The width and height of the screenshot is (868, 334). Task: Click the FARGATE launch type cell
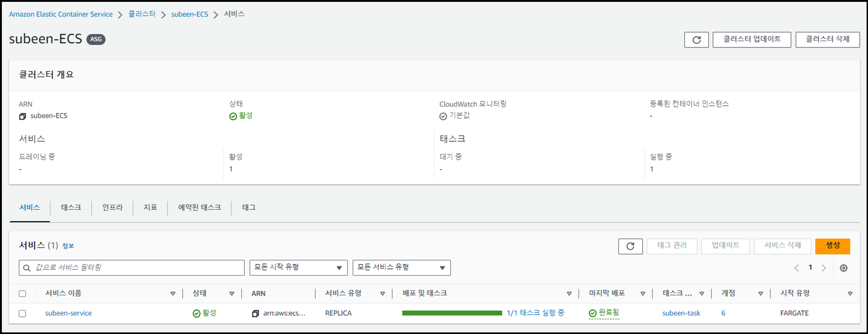click(794, 313)
